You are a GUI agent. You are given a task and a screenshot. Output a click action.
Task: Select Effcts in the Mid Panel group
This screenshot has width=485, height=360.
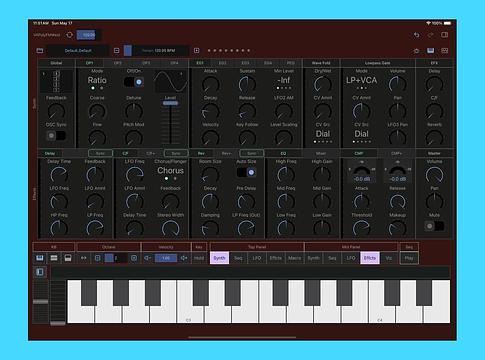click(x=370, y=258)
